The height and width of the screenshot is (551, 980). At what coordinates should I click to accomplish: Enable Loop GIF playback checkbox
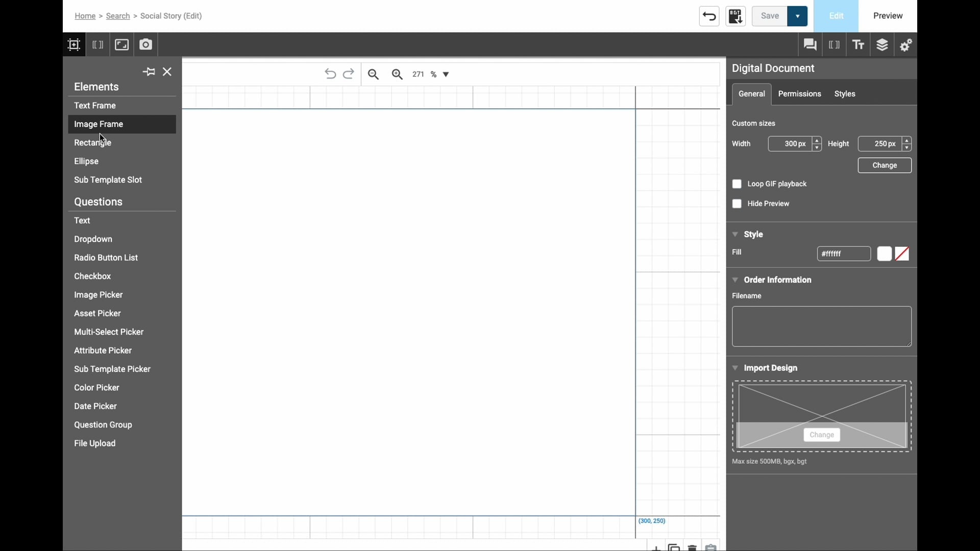point(737,184)
